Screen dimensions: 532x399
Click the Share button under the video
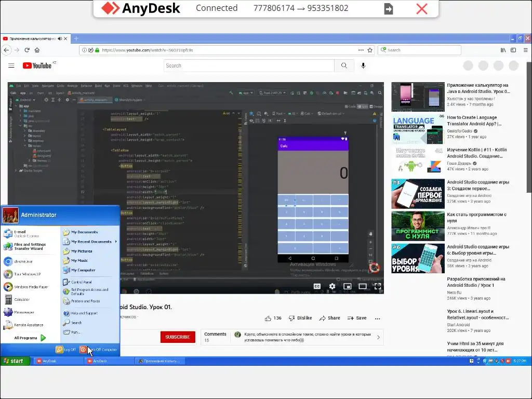tap(330, 318)
